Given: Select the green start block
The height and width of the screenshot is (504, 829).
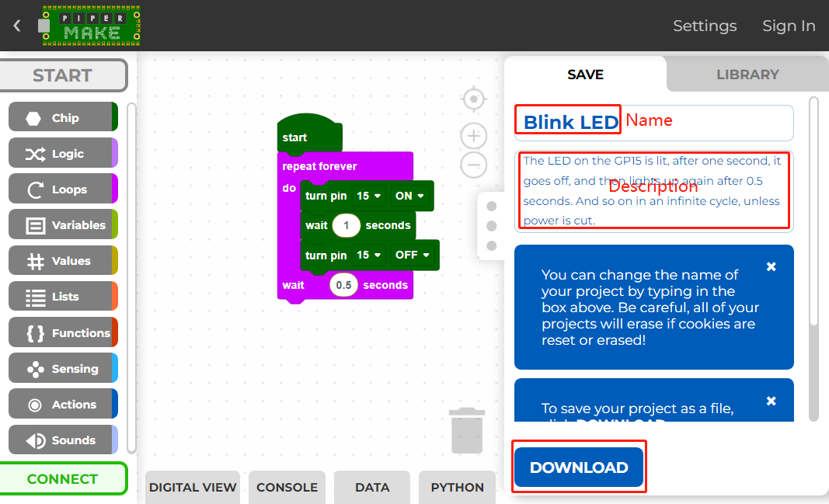Looking at the screenshot, I should tap(309, 133).
